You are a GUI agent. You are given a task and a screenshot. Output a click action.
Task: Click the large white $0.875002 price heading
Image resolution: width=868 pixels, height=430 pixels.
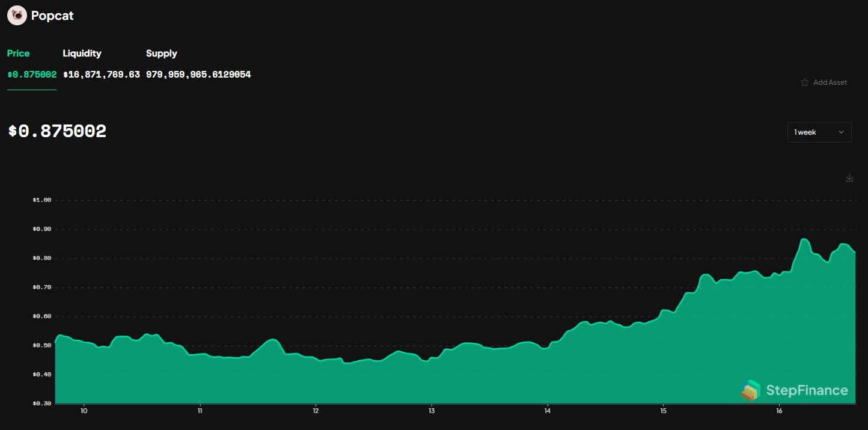pos(57,131)
